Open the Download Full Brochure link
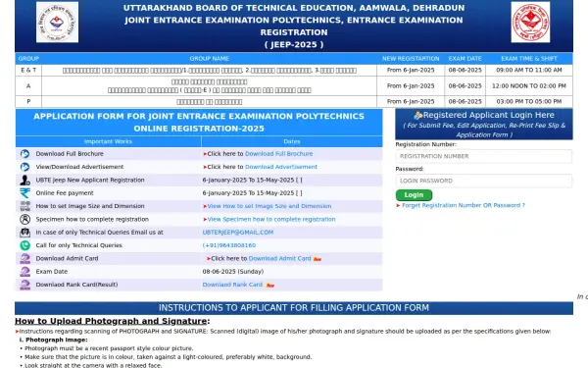 point(278,154)
